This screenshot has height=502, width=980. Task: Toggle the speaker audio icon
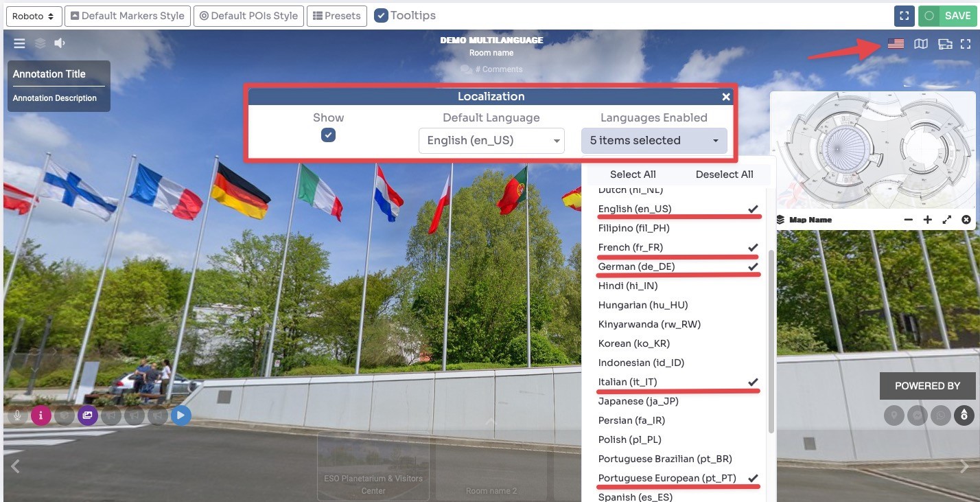tap(60, 43)
